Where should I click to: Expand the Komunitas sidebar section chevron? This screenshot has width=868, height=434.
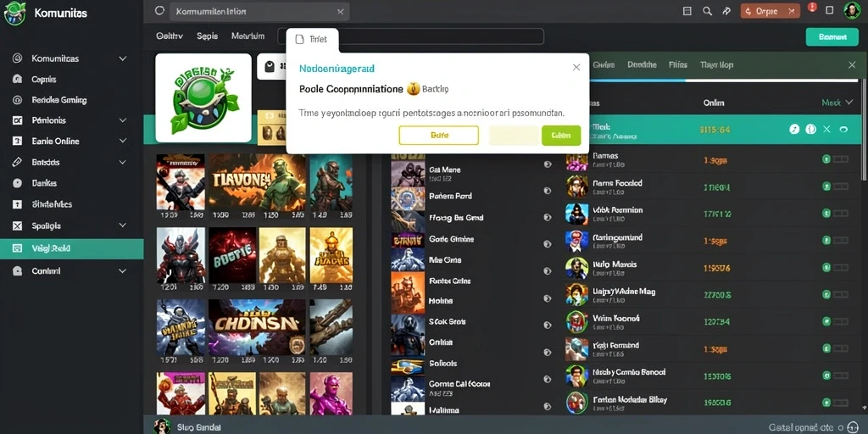point(123,58)
